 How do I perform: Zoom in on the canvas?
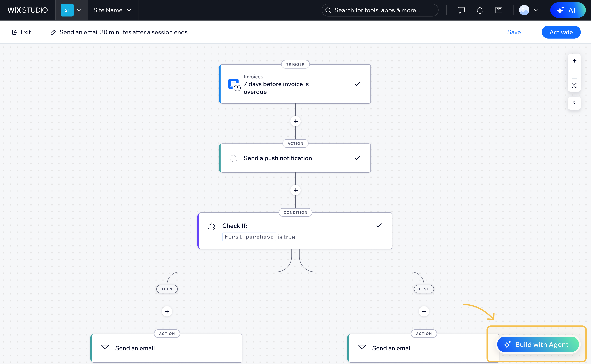coord(574,61)
